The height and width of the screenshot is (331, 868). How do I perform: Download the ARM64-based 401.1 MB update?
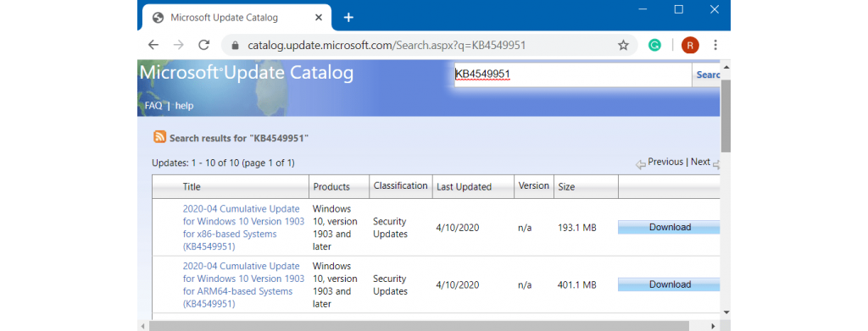pyautogui.click(x=669, y=284)
